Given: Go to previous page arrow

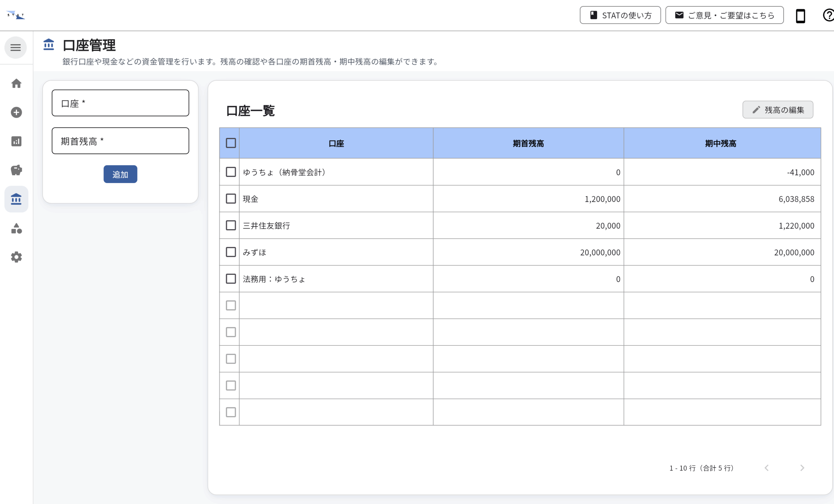Looking at the screenshot, I should pyautogui.click(x=767, y=468).
